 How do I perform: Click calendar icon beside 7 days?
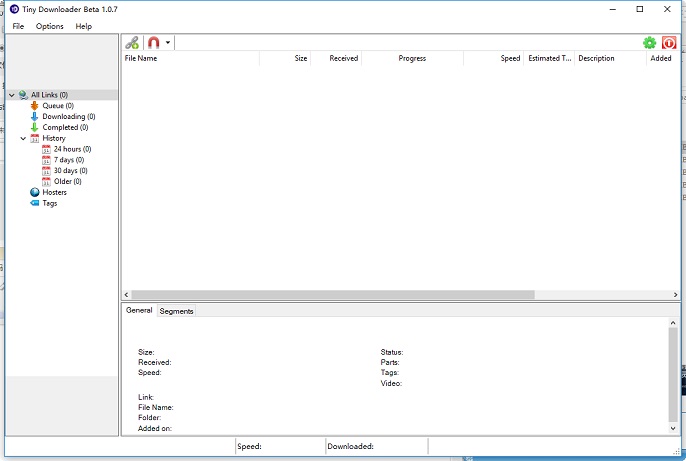(46, 160)
